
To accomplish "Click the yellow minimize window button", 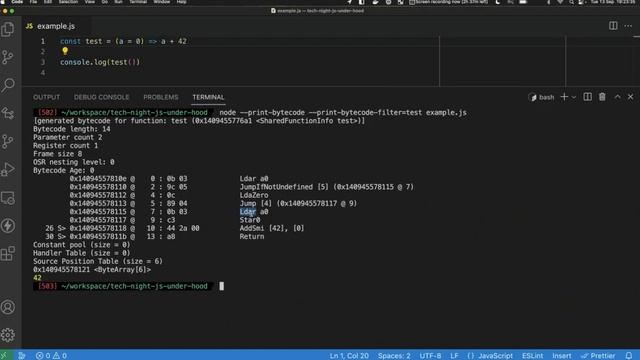I will pos(5,11).
